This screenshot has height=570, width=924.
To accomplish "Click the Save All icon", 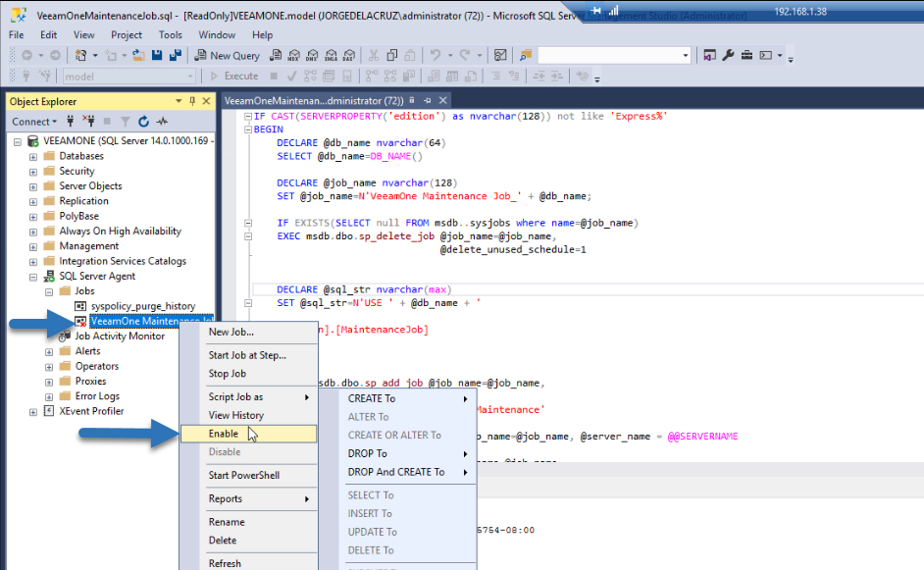I will point(175,55).
